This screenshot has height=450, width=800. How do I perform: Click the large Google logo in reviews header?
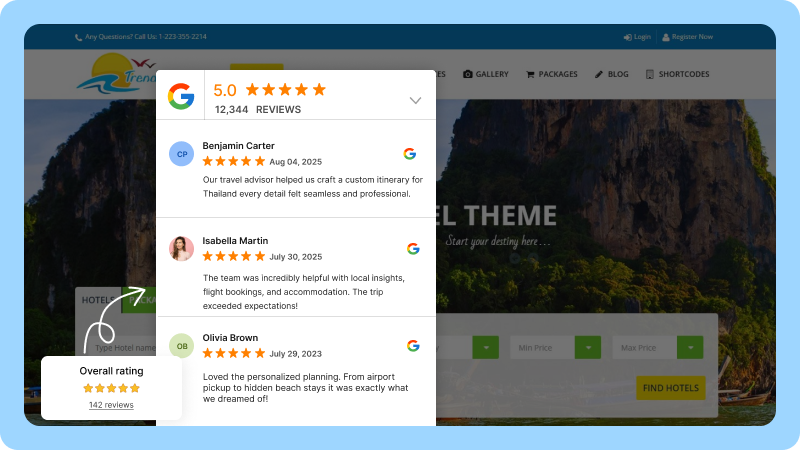[x=181, y=96]
